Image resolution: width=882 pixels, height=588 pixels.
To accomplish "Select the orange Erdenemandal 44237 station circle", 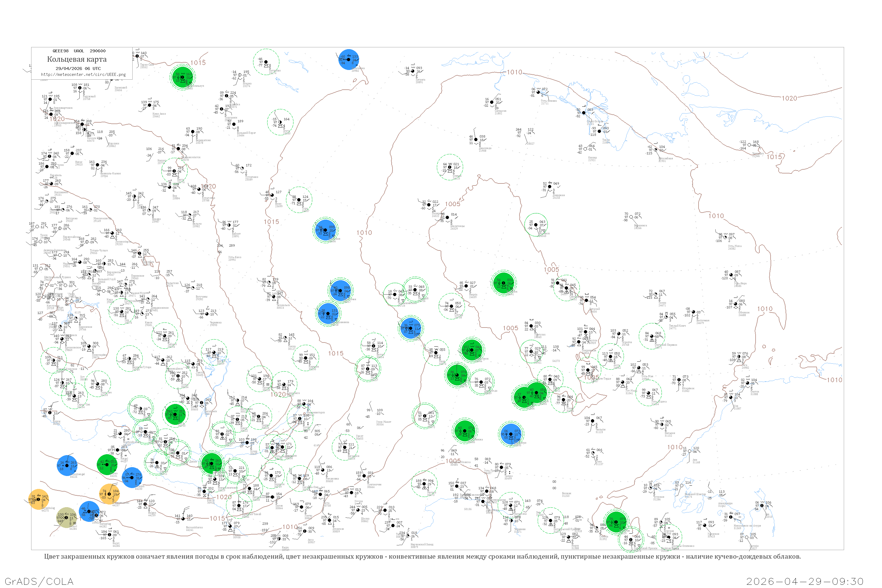I will [109, 494].
